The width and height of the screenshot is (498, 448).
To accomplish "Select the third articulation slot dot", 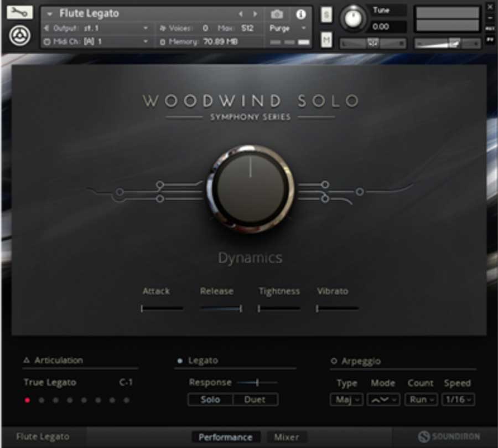I will [55, 400].
